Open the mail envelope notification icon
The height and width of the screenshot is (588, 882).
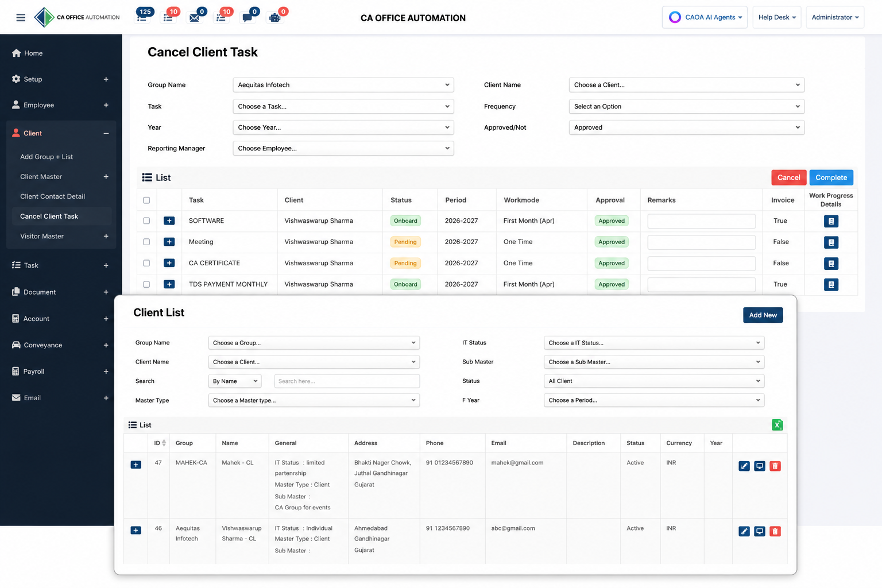point(195,18)
